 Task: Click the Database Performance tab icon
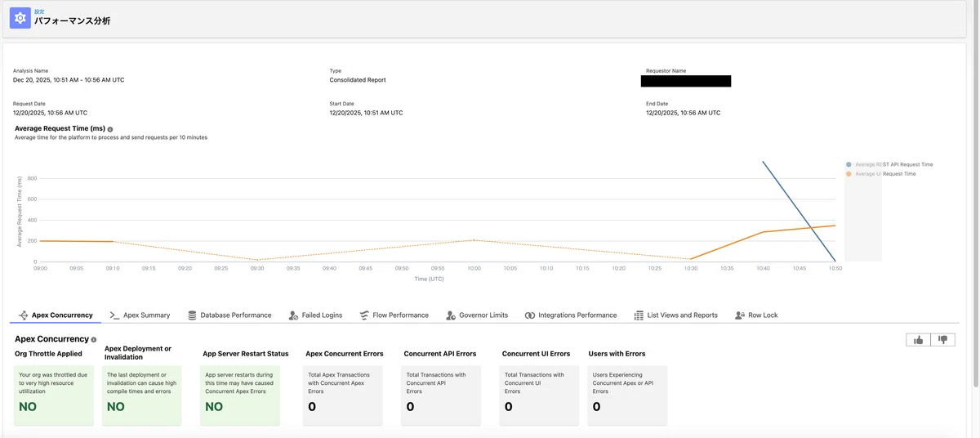[x=192, y=315]
